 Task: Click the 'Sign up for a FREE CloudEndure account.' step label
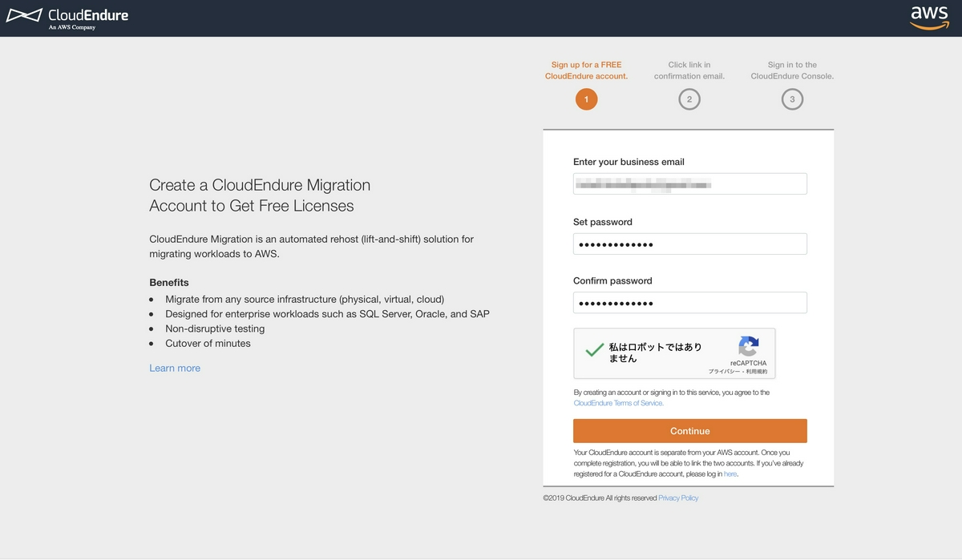pos(586,71)
